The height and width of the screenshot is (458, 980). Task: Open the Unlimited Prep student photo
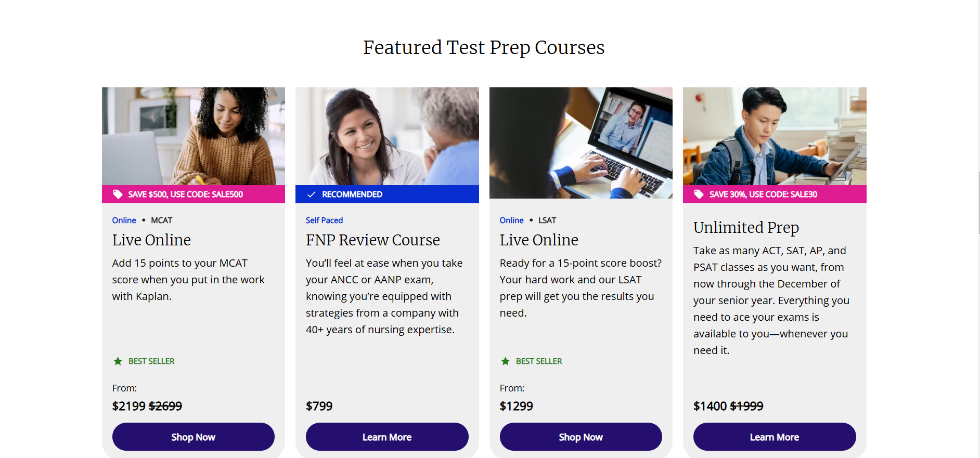click(775, 136)
